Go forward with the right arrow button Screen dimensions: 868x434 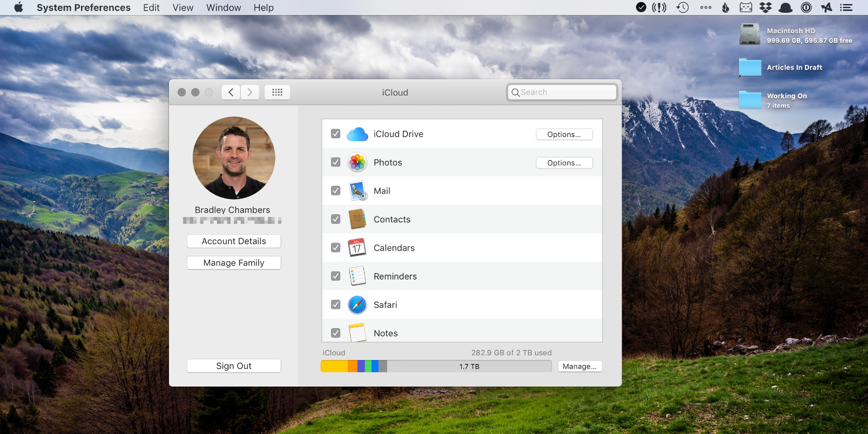[x=250, y=92]
